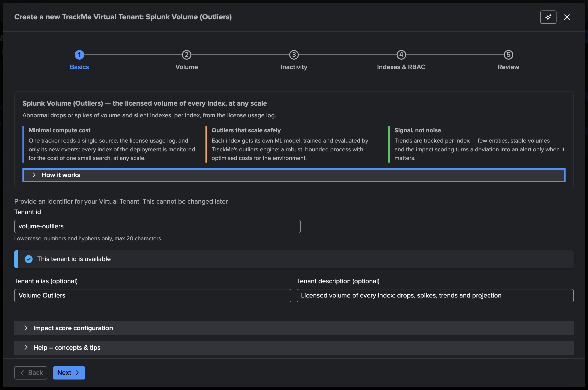Click the 'Tenant id' label
This screenshot has width=588, height=390.
(28, 212)
